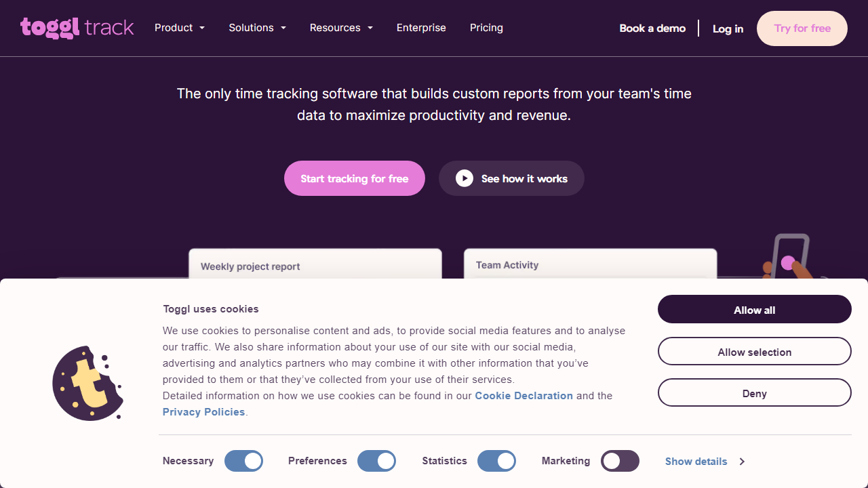Image resolution: width=868 pixels, height=488 pixels.
Task: Click the Statistics label text
Action: [445, 461]
